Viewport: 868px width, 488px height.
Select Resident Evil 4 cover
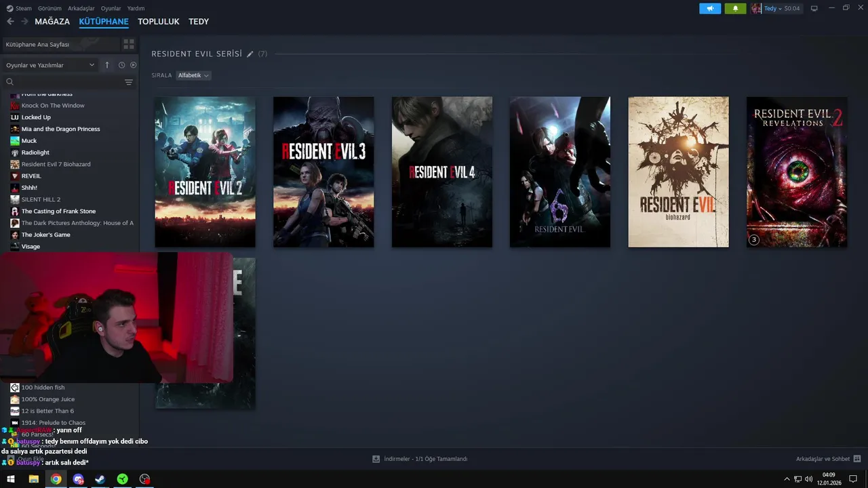pos(442,171)
